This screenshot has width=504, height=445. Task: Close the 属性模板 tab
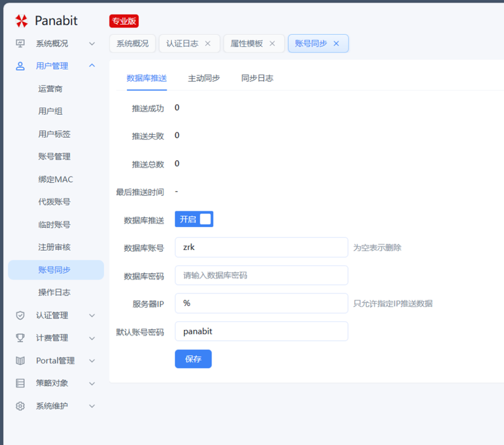pyautogui.click(x=272, y=43)
